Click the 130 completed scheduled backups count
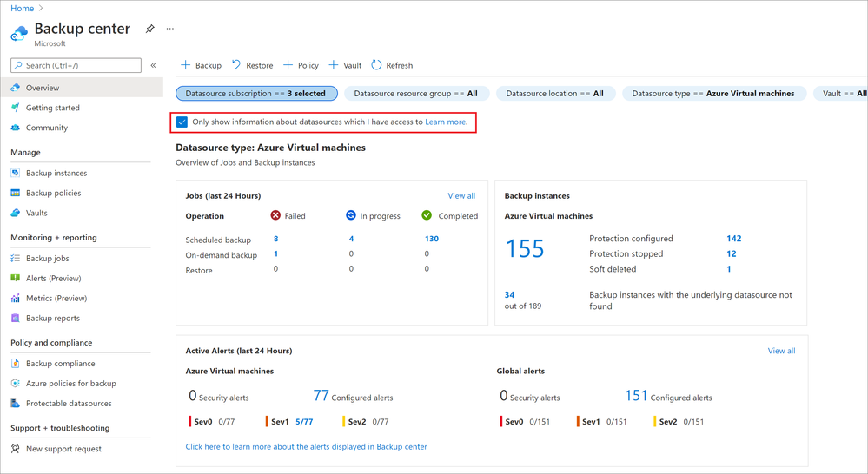Viewport: 868px width, 474px height. [431, 239]
